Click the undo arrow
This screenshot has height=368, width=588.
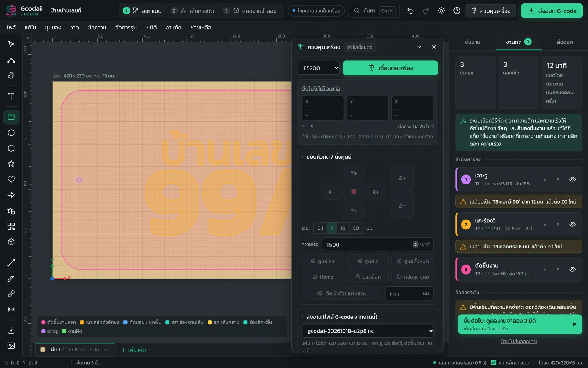click(410, 11)
